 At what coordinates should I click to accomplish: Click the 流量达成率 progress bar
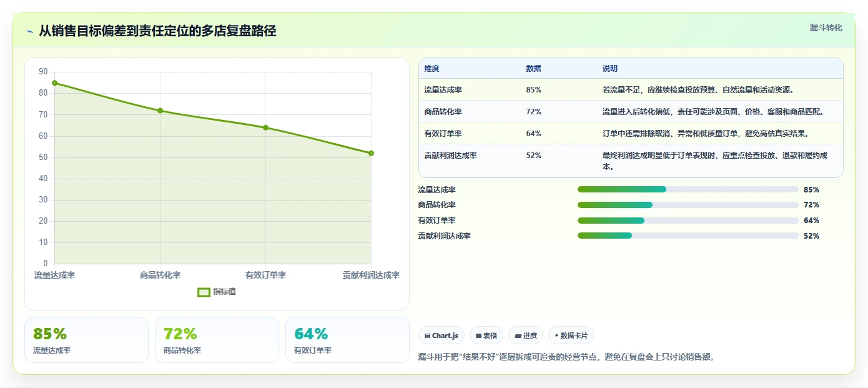click(x=688, y=189)
